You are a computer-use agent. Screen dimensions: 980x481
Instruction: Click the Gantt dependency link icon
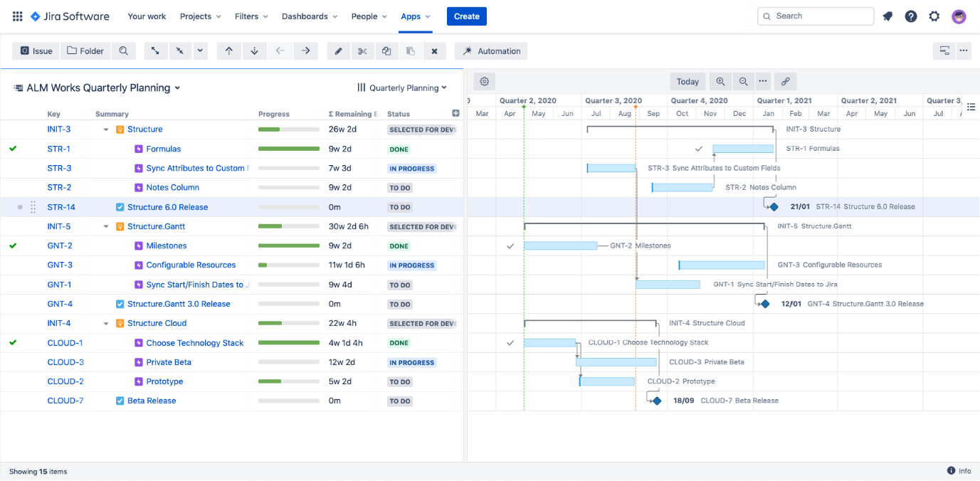pyautogui.click(x=786, y=81)
